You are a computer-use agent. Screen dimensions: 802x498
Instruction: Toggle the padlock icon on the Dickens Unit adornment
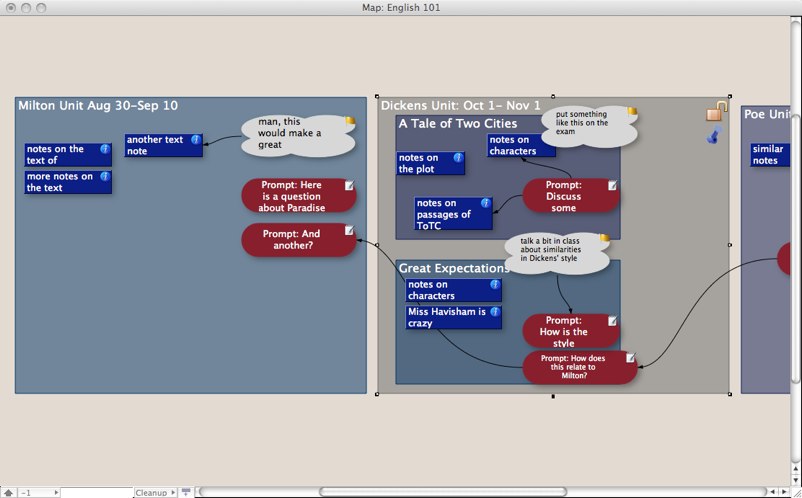pos(716,111)
